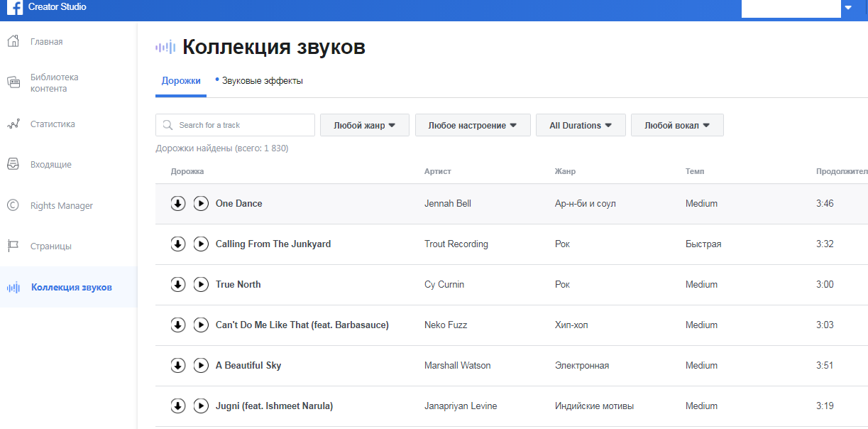868x429 pixels.
Task: Click artist Marshall Watson
Action: coord(458,365)
